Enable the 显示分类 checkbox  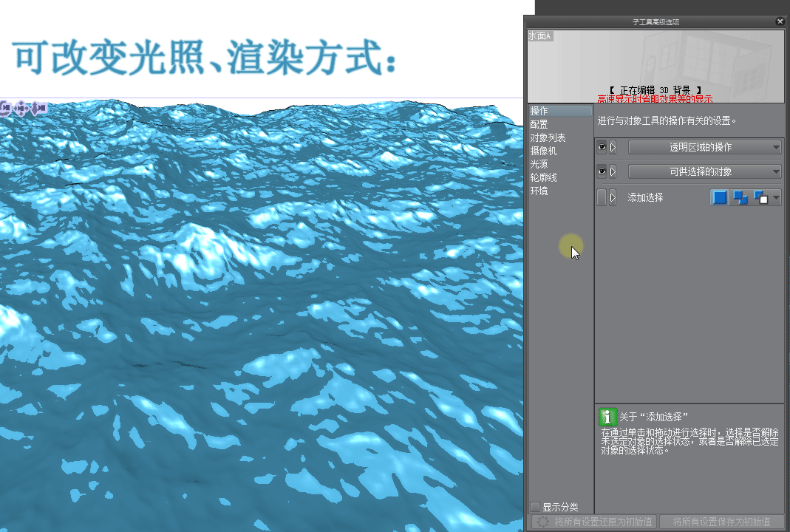(535, 507)
